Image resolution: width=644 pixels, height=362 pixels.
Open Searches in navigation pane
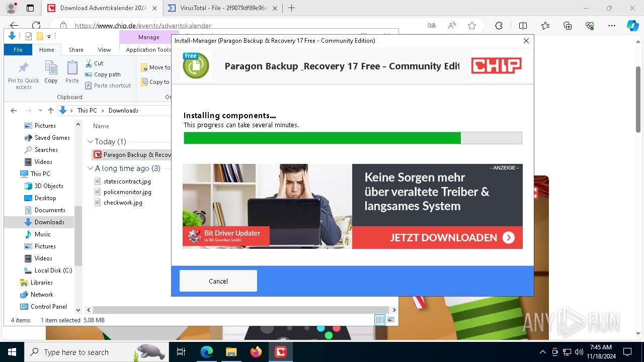click(x=46, y=150)
